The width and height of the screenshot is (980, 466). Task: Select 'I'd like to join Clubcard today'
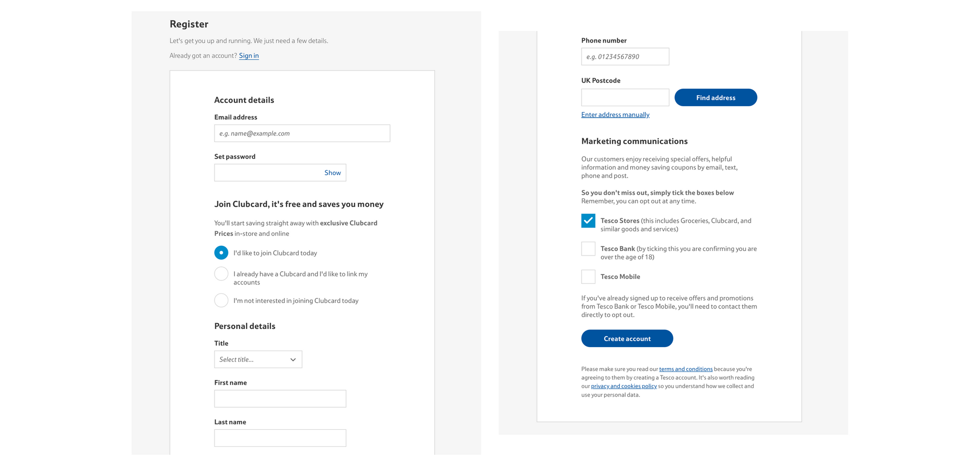[221, 253]
